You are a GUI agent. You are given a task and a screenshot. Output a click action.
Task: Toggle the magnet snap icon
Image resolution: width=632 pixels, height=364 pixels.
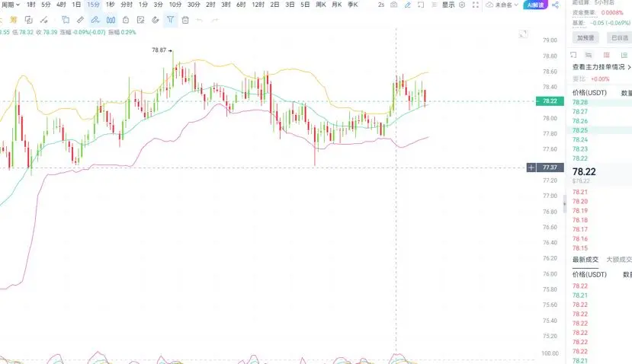[156, 20]
